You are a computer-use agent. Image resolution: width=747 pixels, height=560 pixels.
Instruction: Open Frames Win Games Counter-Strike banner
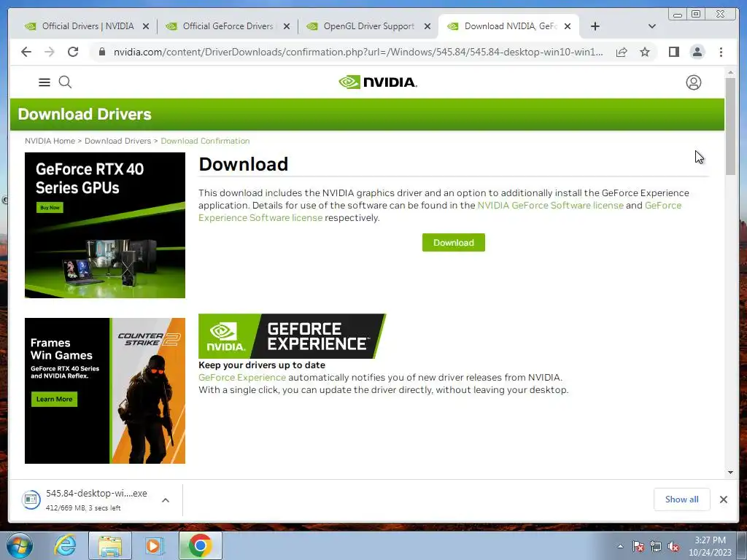[x=105, y=391]
